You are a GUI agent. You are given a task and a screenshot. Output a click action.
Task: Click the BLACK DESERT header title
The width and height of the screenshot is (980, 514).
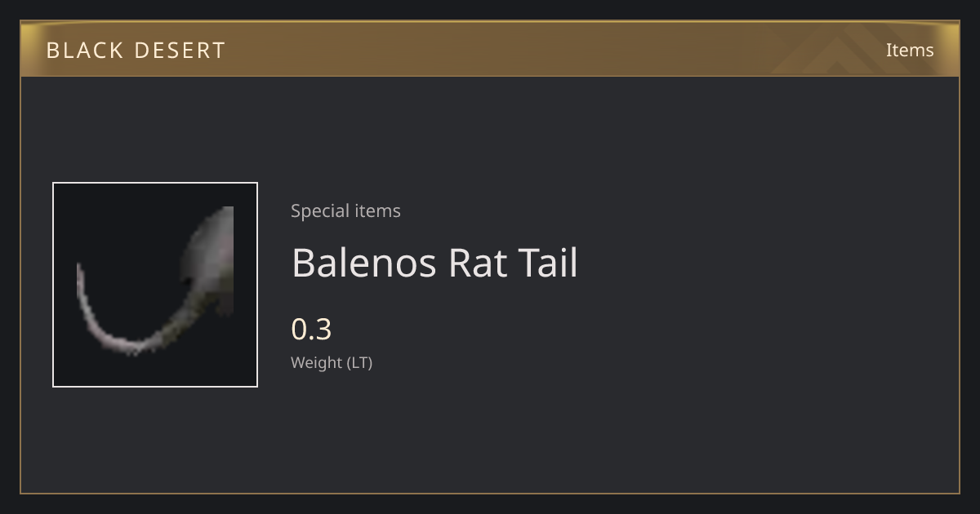(136, 51)
